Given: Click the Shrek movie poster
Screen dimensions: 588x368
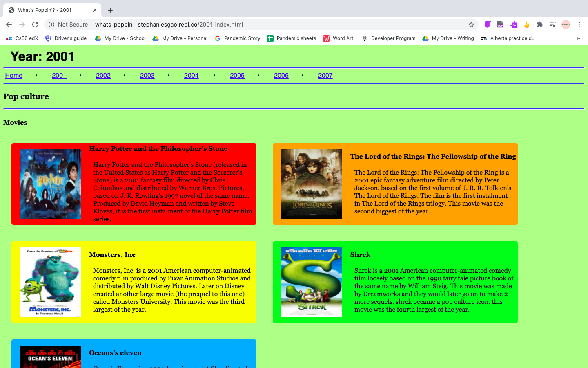Looking at the screenshot, I should tap(312, 282).
